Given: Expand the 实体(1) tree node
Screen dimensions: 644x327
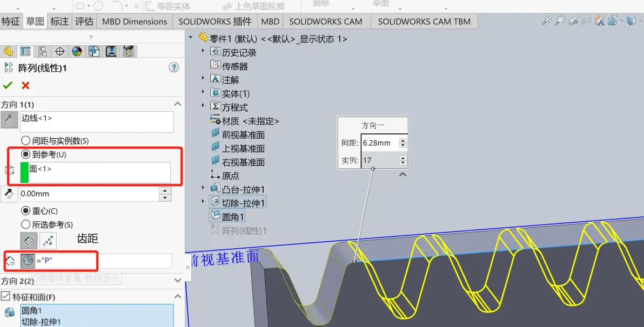Looking at the screenshot, I should 203,92.
